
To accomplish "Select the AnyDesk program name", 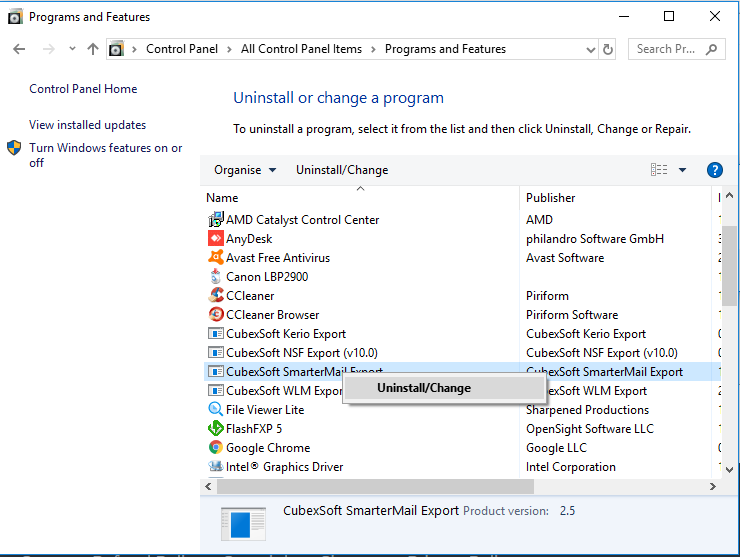I will tap(249, 239).
